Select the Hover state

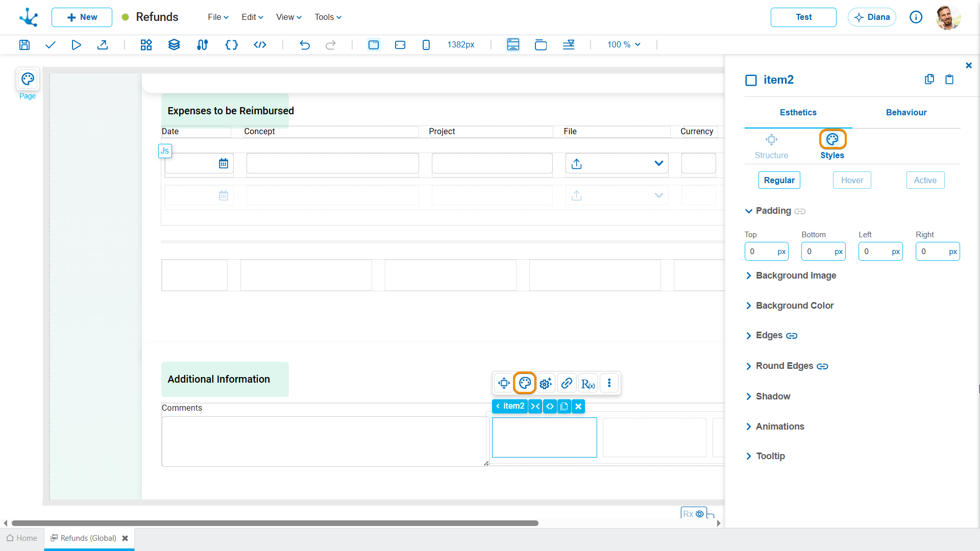tap(852, 180)
